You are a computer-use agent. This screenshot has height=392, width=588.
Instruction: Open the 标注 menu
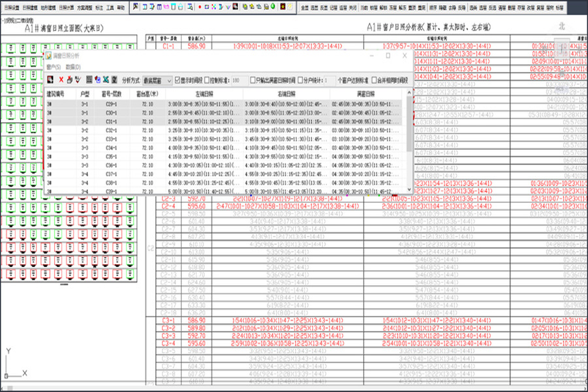pos(99,8)
